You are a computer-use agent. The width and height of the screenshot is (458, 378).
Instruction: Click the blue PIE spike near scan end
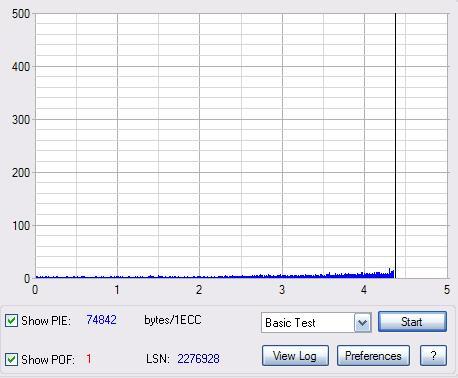[389, 273]
